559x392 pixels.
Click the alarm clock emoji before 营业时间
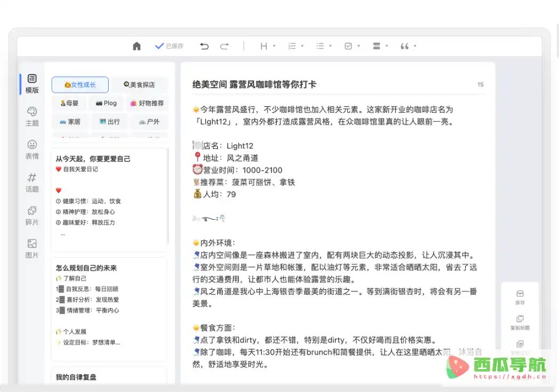197,169
